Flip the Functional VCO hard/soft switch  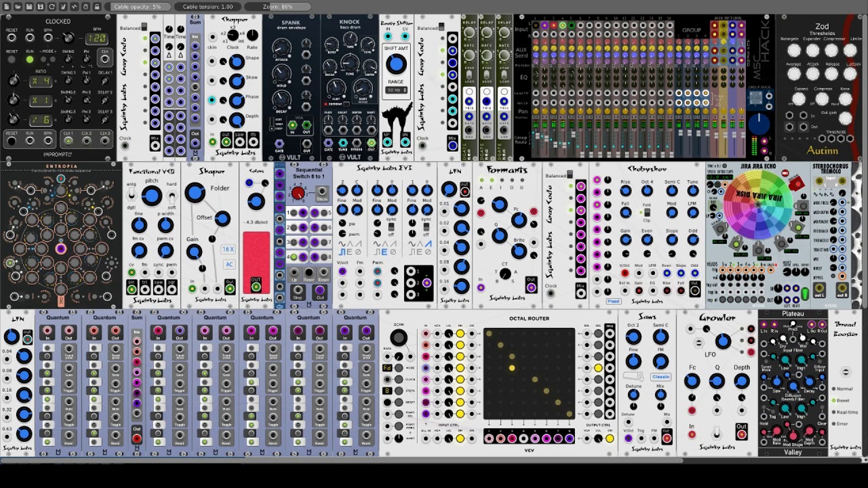coord(172,196)
